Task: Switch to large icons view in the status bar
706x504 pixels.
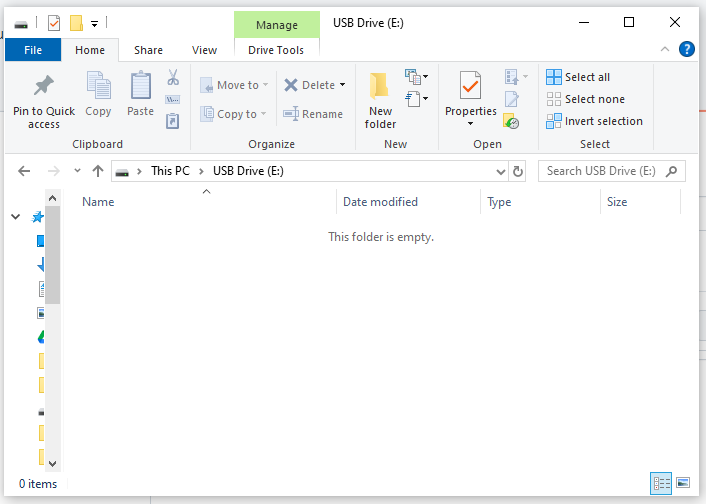Action: tap(683, 483)
